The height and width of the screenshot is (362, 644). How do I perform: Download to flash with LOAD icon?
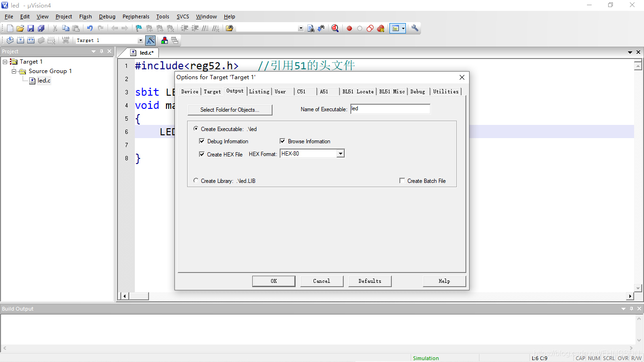coord(66,41)
